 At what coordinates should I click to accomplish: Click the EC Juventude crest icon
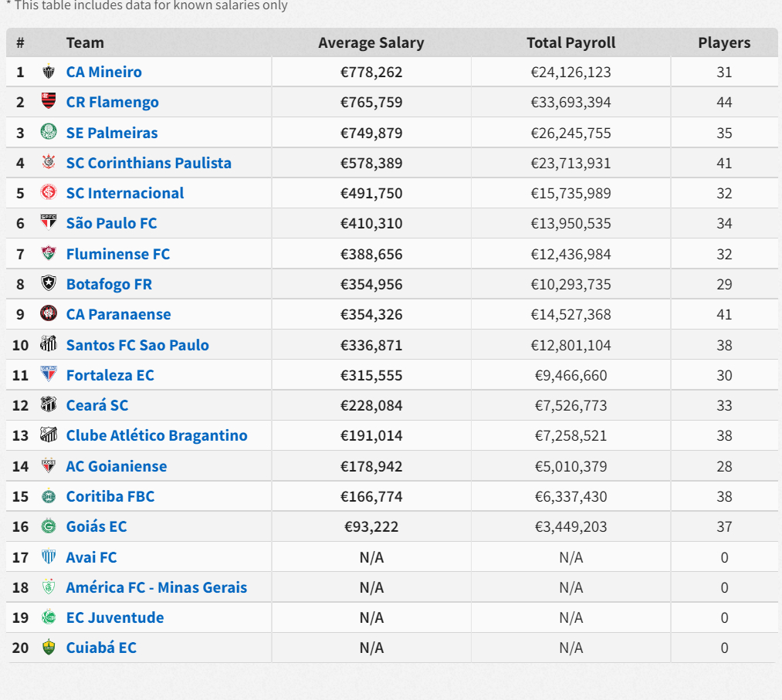click(x=49, y=617)
